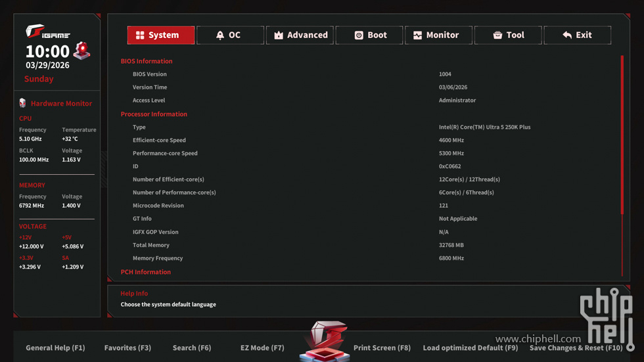The image size is (644, 362).
Task: Click the Tool toolbox icon
Action: coord(497,35)
